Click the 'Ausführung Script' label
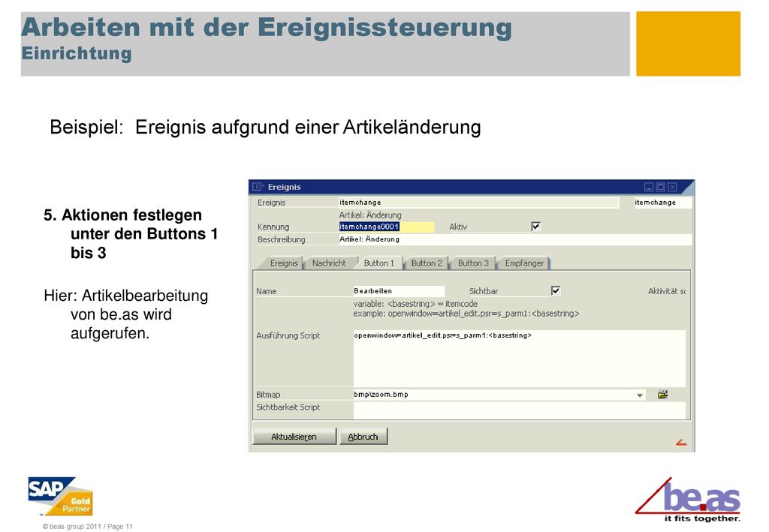This screenshot has width=769, height=532. (x=288, y=335)
